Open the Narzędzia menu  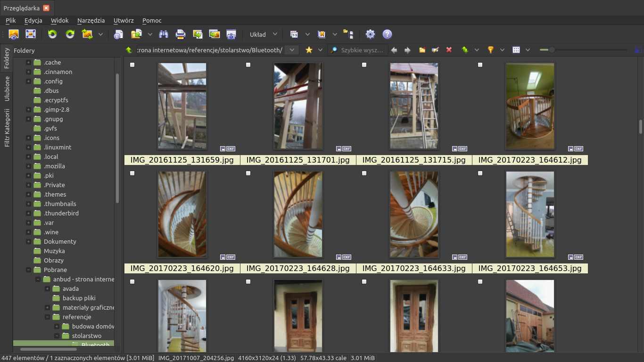pos(91,20)
